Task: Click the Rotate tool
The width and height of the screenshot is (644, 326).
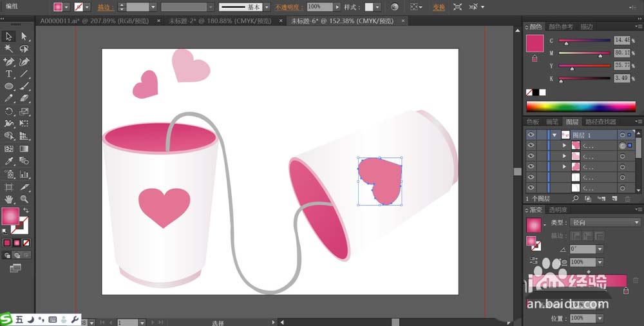Action: click(9, 111)
